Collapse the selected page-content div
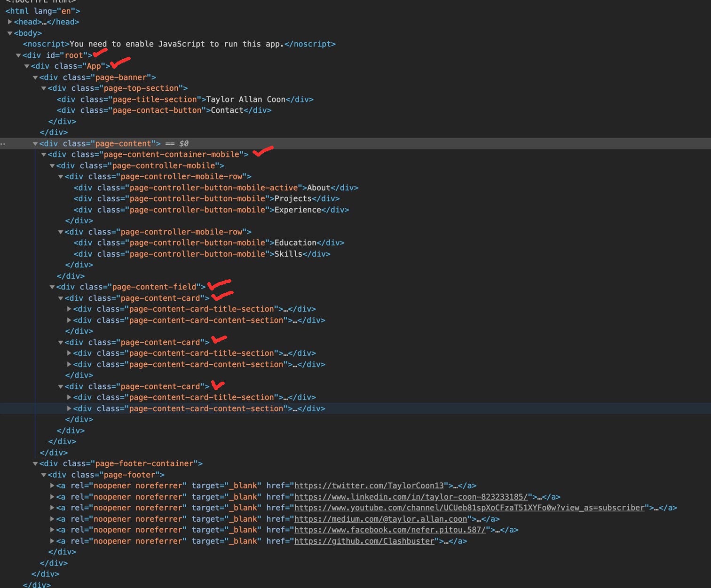 tap(35, 143)
